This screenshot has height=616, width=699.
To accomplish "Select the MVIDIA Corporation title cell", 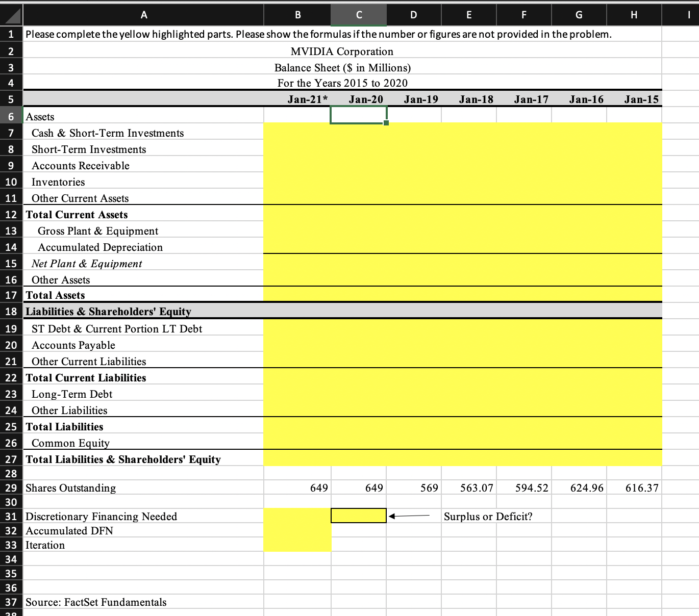I will 342,51.
